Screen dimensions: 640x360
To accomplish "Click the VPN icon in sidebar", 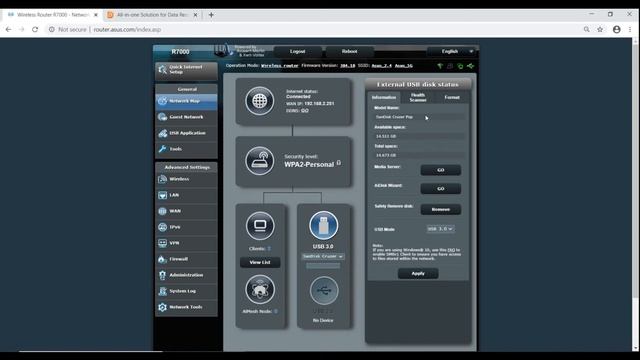I will [x=162, y=243].
